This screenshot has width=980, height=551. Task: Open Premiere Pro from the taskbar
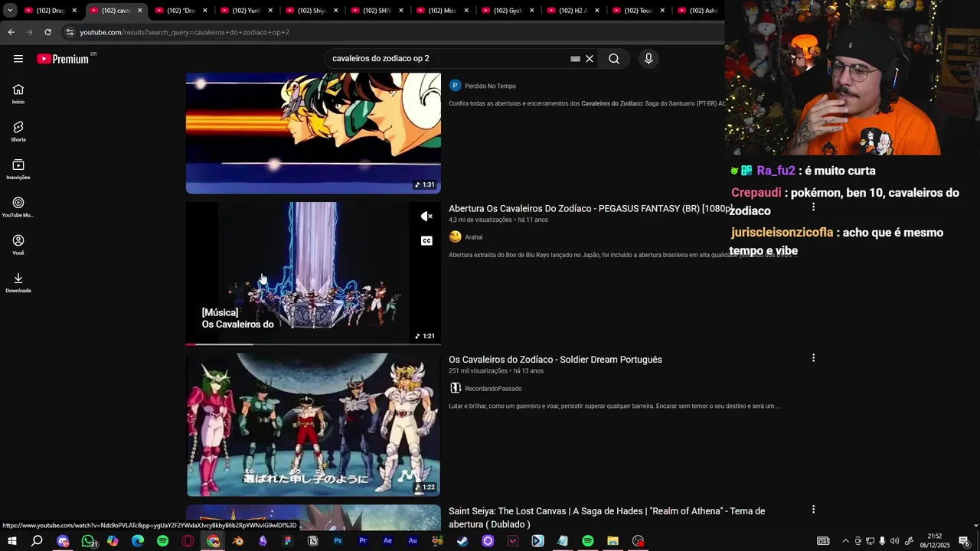coord(363,541)
